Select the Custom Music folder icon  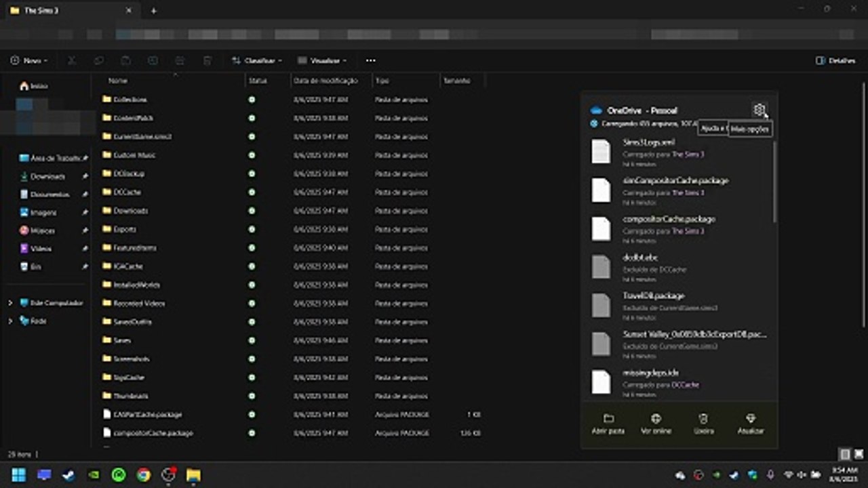point(106,155)
